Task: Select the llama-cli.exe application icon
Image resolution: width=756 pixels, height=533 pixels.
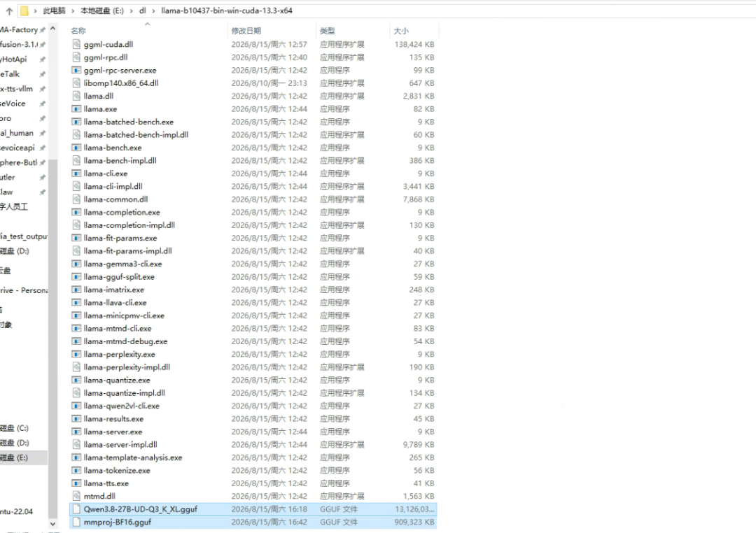Action: click(x=76, y=173)
